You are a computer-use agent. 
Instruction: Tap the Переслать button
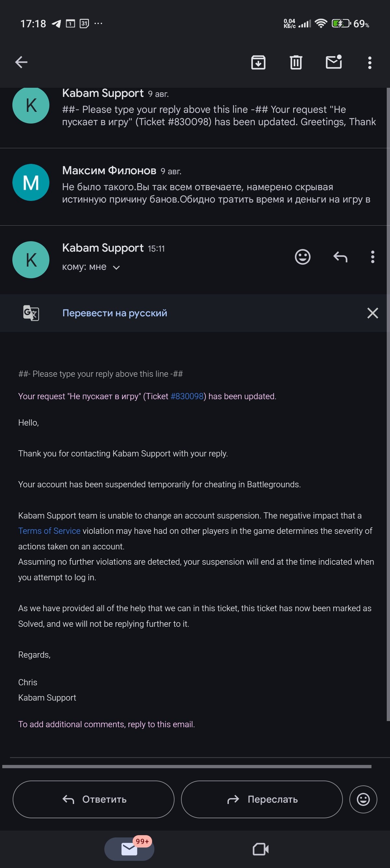(x=262, y=799)
